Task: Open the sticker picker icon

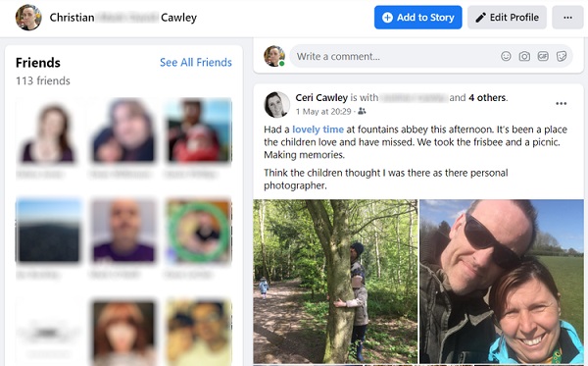Action: pos(562,56)
